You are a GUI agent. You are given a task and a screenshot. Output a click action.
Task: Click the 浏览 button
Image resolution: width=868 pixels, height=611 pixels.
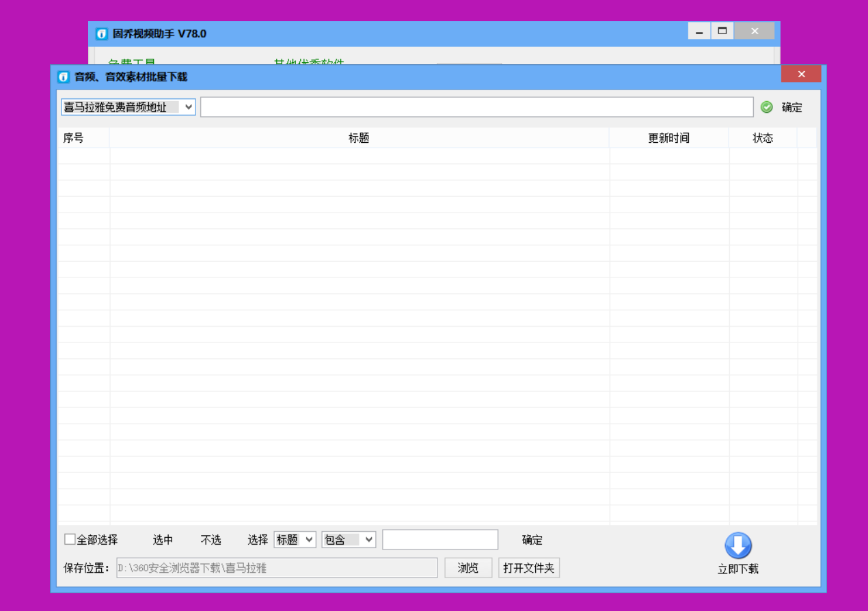pos(468,568)
